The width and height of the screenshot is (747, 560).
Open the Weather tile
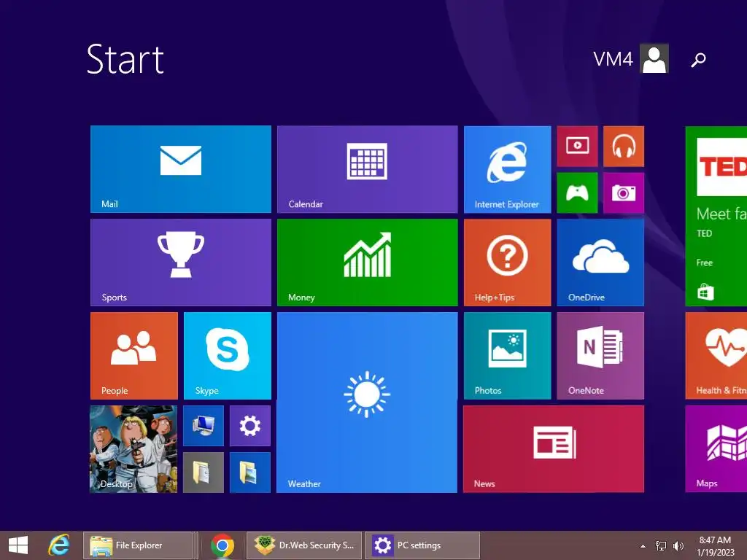[367, 402]
